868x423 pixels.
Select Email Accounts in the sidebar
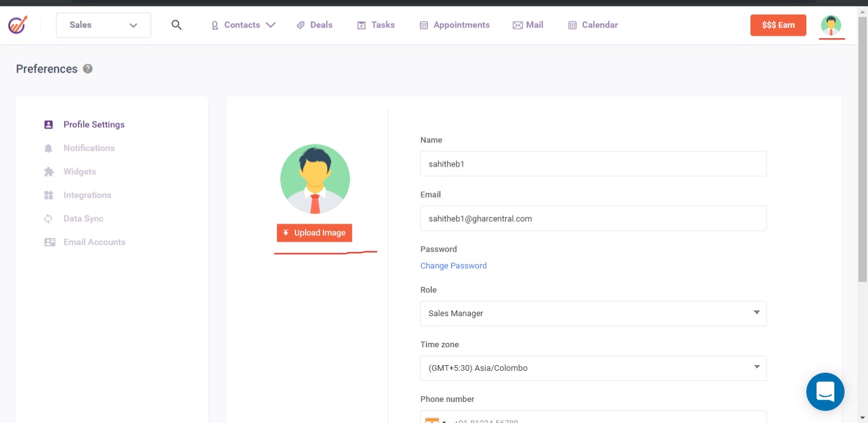[x=94, y=242]
